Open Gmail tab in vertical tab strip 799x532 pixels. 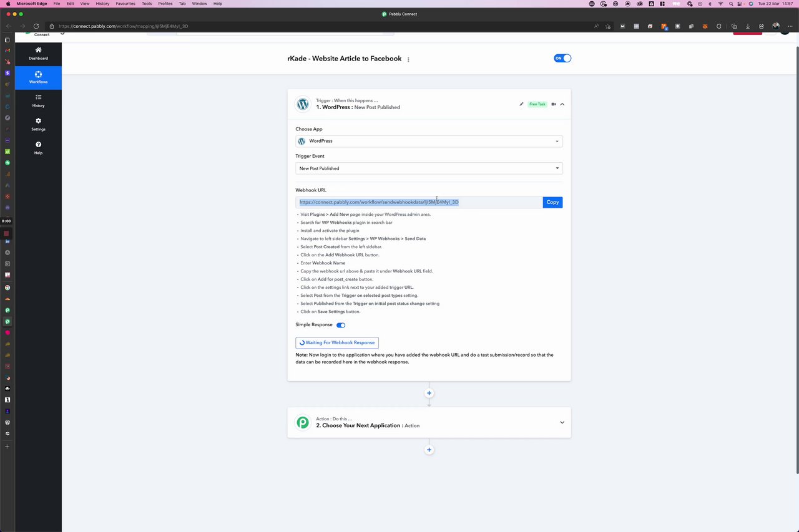pos(7,51)
